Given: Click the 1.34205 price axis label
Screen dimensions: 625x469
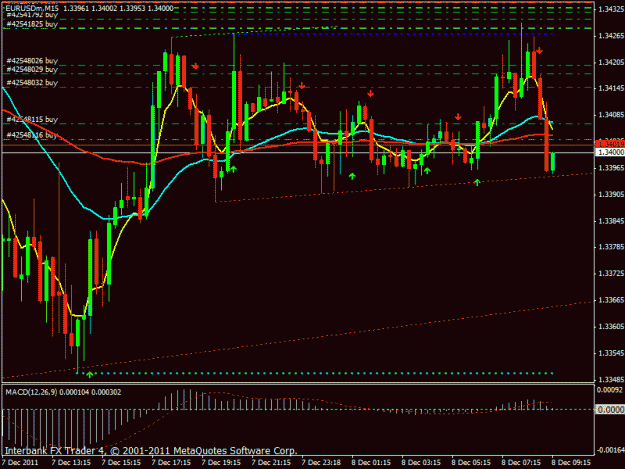Looking at the screenshot, I should click(x=611, y=62).
